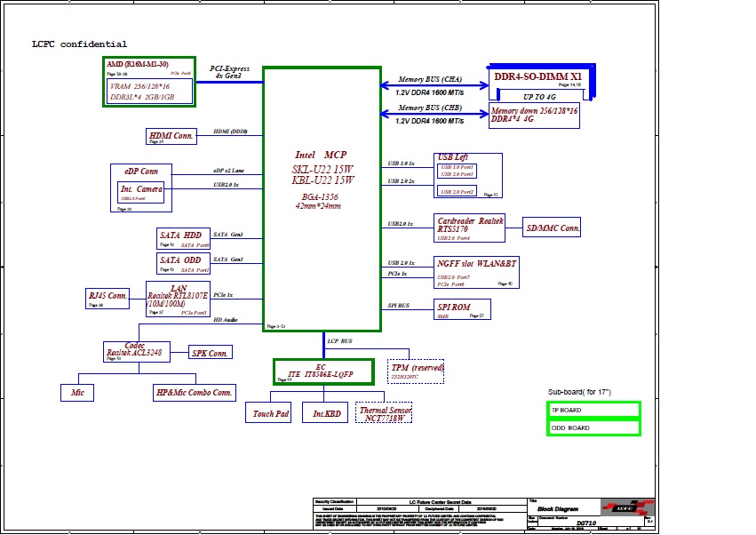Image resolution: width=756 pixels, height=535 pixels.
Task: Click the Intel MCP heading
Action: [x=321, y=155]
